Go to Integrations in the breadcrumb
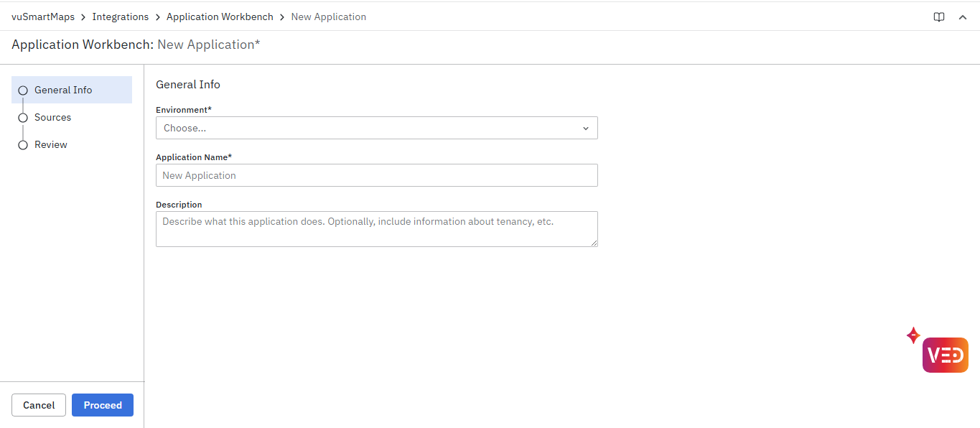Screen dimensions: 980x428 (121, 17)
